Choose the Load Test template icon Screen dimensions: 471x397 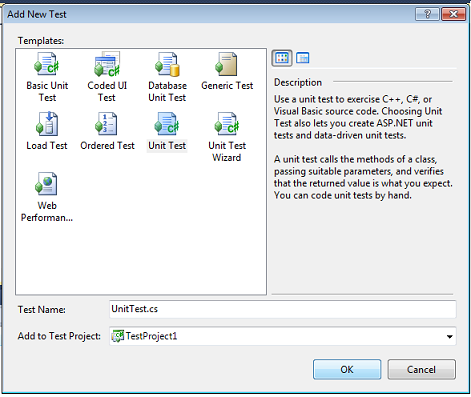tap(47, 124)
